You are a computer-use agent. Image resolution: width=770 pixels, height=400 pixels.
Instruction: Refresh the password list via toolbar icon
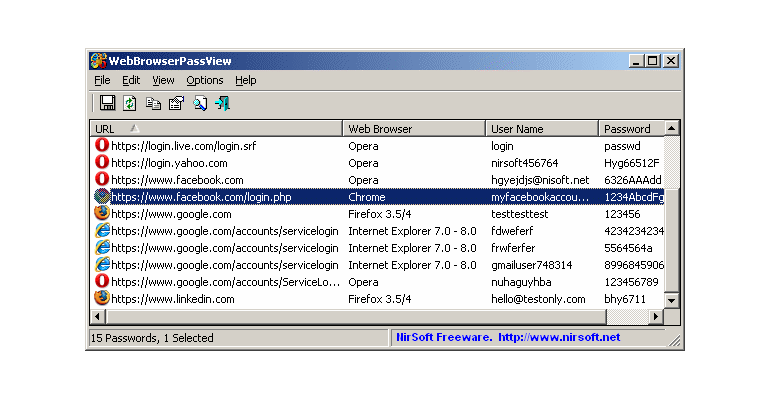[130, 103]
